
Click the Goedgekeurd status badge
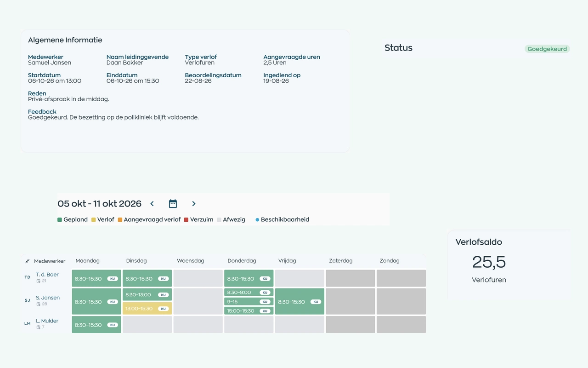tap(547, 49)
